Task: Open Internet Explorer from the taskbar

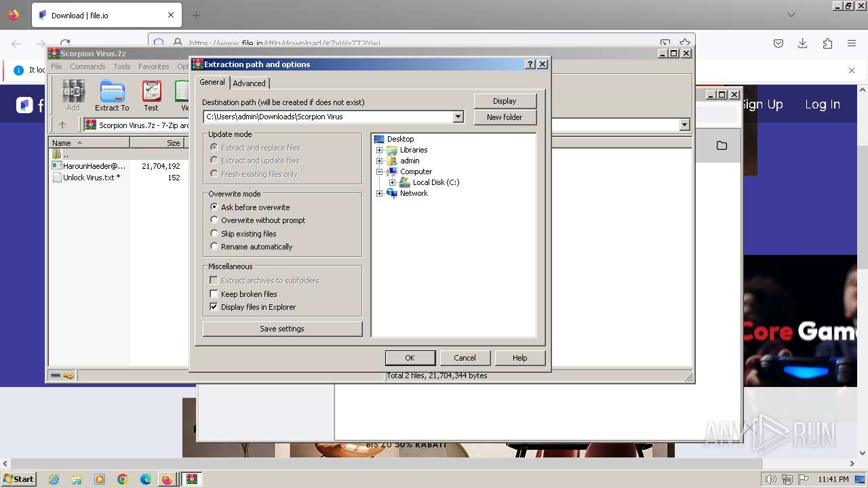Action: pyautogui.click(x=54, y=479)
